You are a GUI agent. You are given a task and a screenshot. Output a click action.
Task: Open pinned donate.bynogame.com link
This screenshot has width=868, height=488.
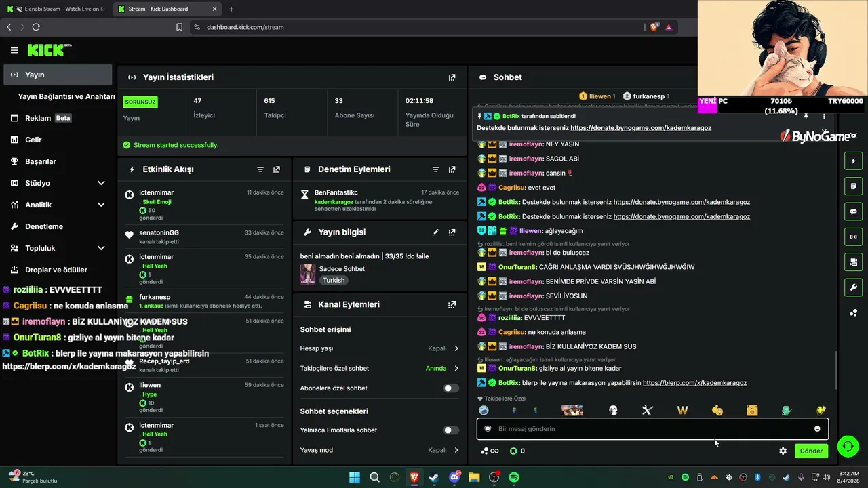[x=641, y=128]
